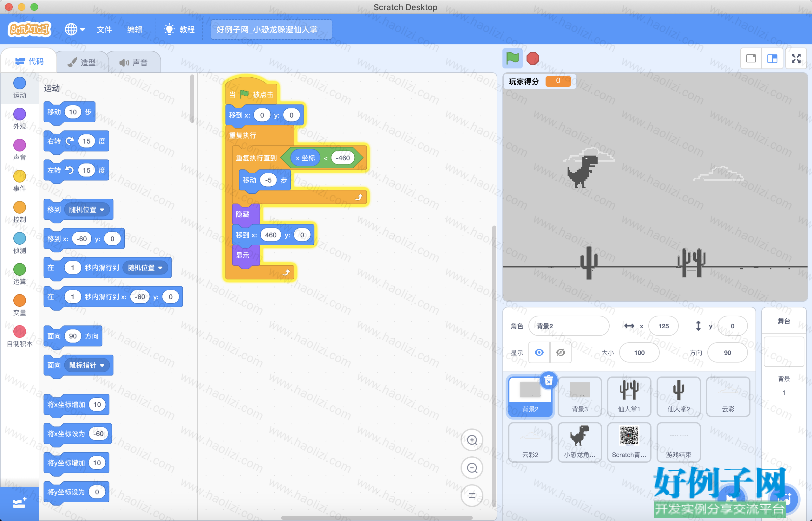Click the 移动 10 步 palette block
This screenshot has width=812, height=521.
[69, 112]
